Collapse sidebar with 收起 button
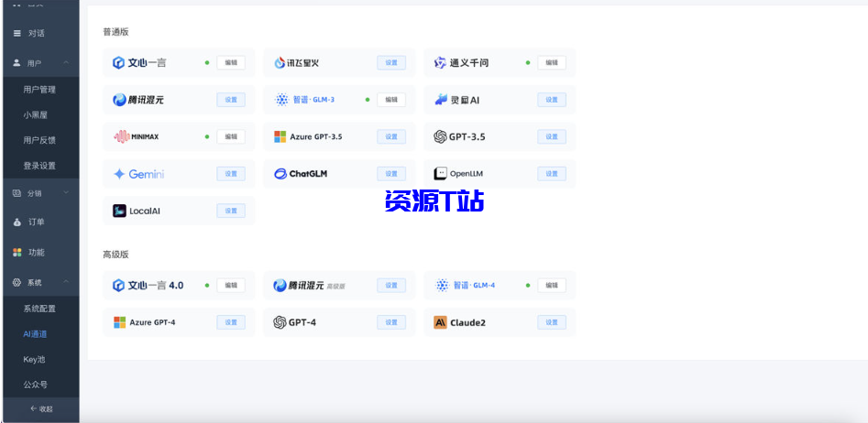The image size is (868, 423). click(41, 409)
